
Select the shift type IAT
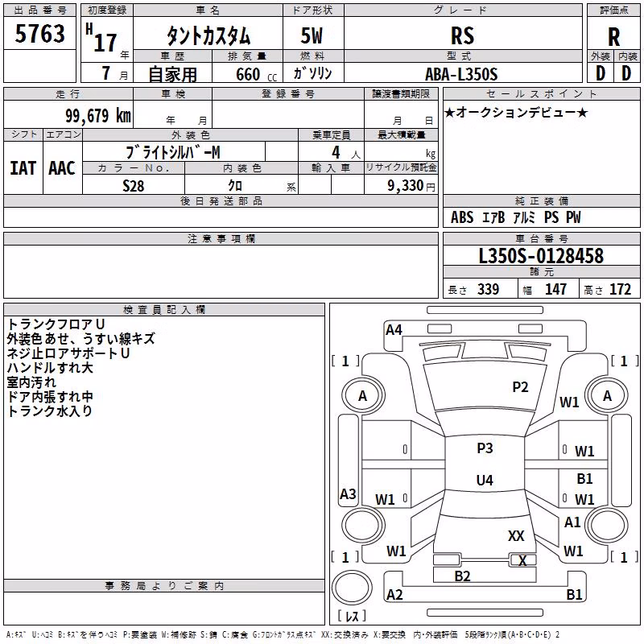pos(23,168)
